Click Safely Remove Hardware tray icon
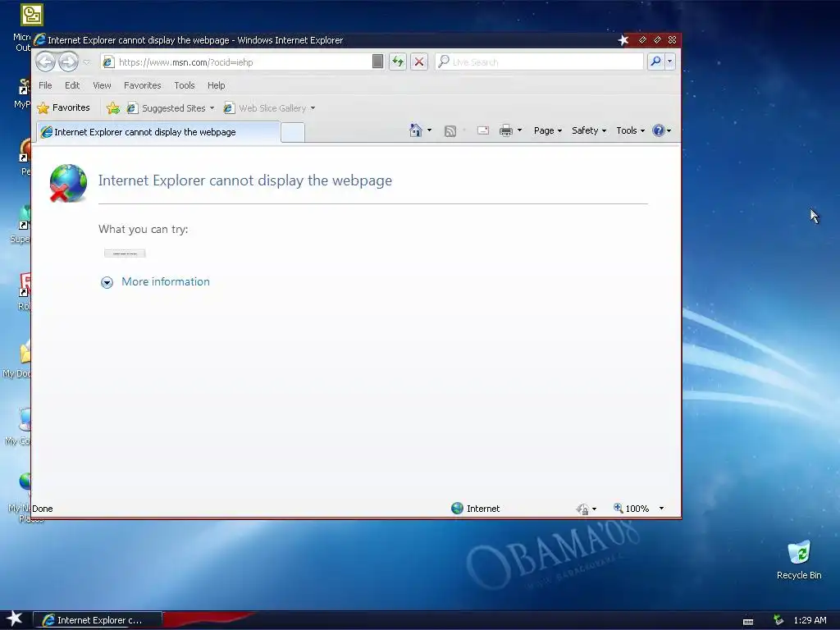The height and width of the screenshot is (630, 840). (x=778, y=620)
